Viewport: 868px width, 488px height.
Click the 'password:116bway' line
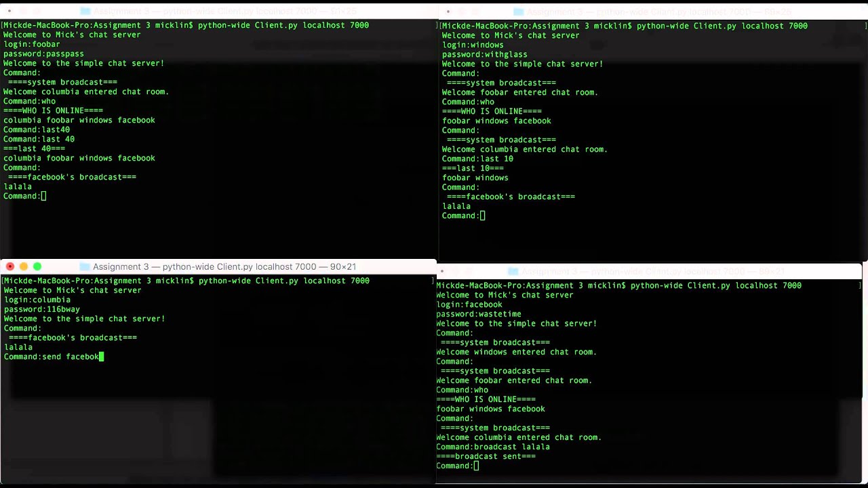[x=41, y=309]
